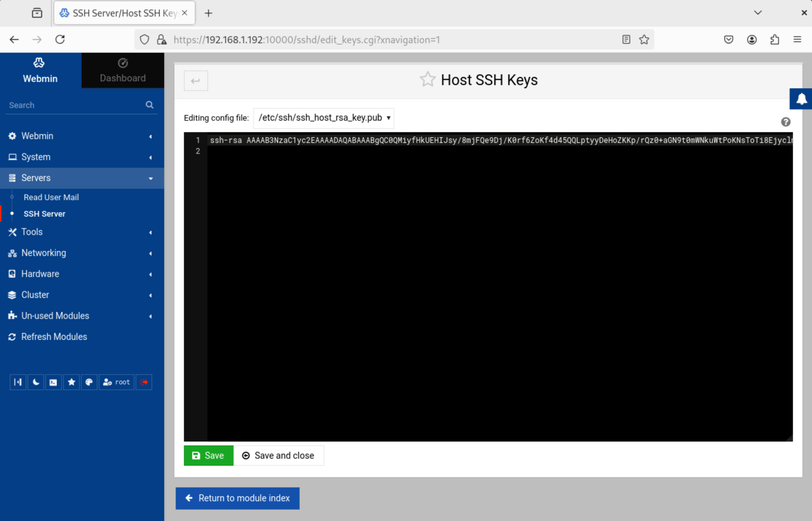Toggle night mode with the moon icon

(x=36, y=382)
